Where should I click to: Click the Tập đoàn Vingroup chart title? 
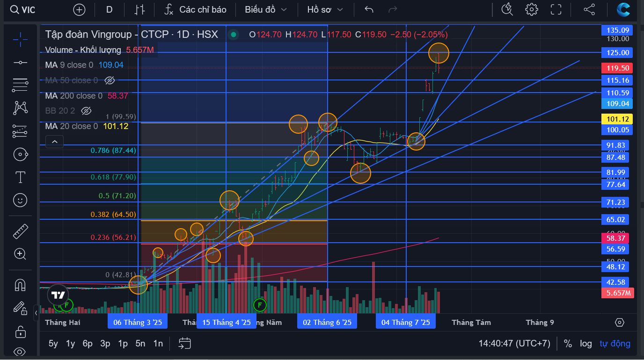click(132, 34)
